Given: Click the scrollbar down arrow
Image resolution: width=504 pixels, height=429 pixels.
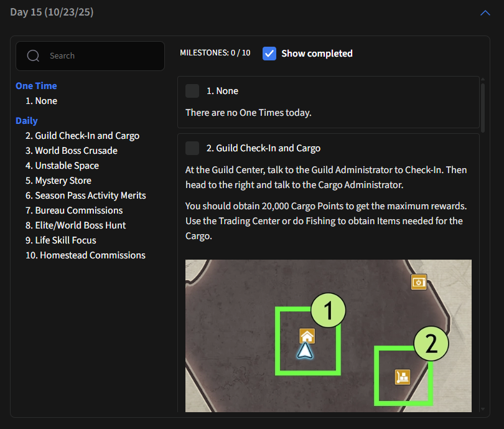Looking at the screenshot, I should (483, 409).
